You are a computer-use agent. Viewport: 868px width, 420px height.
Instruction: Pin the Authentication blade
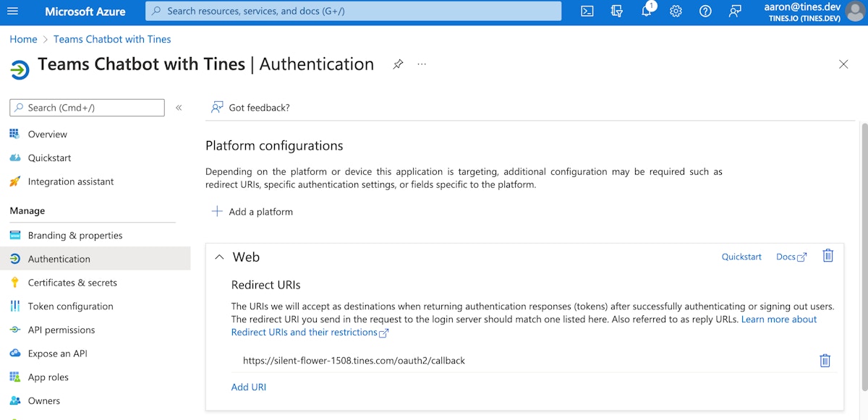pos(398,64)
